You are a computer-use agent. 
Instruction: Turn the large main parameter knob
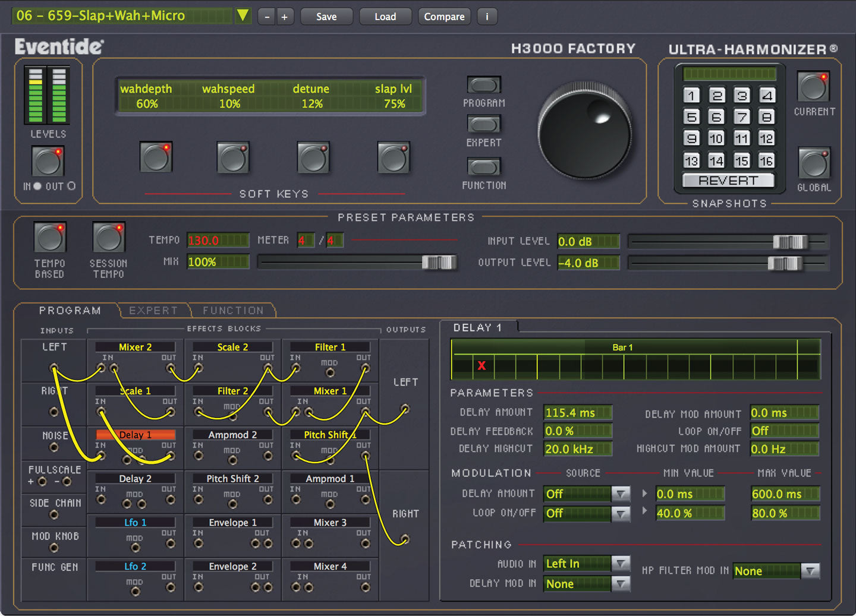(586, 131)
